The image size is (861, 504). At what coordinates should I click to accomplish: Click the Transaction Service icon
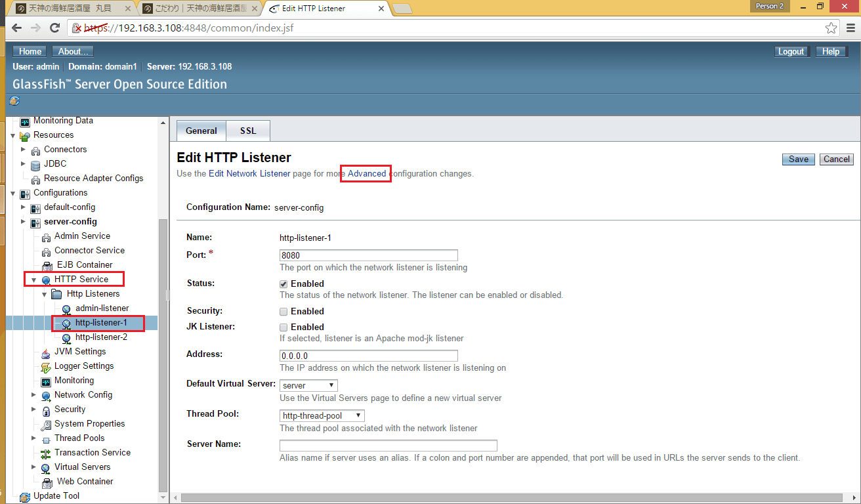click(x=46, y=453)
